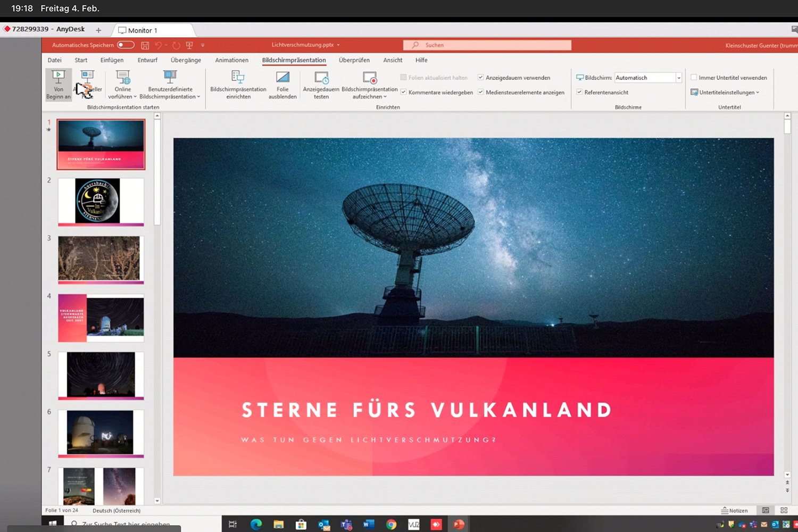This screenshot has width=798, height=532.
Task: Open Word from taskbar
Action: pyautogui.click(x=369, y=525)
